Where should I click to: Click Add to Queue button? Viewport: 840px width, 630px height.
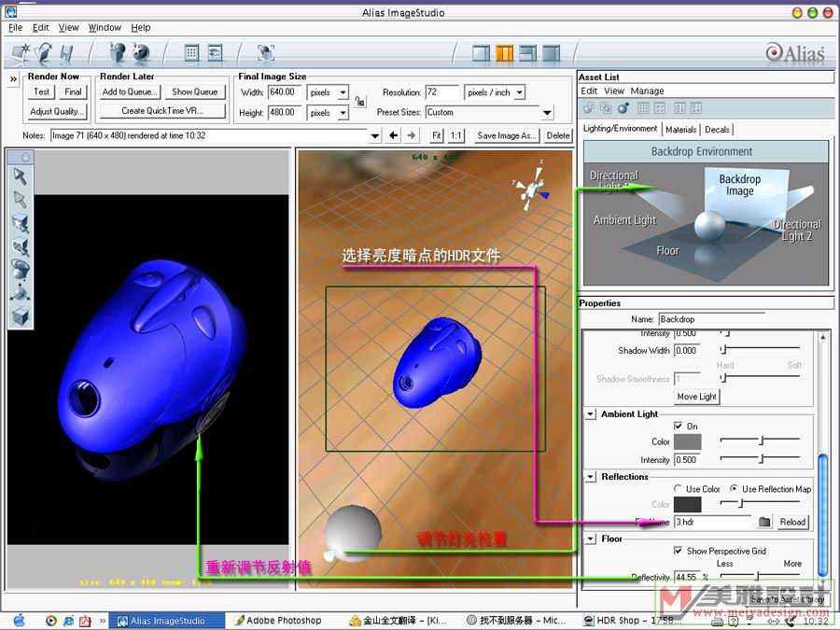[130, 92]
